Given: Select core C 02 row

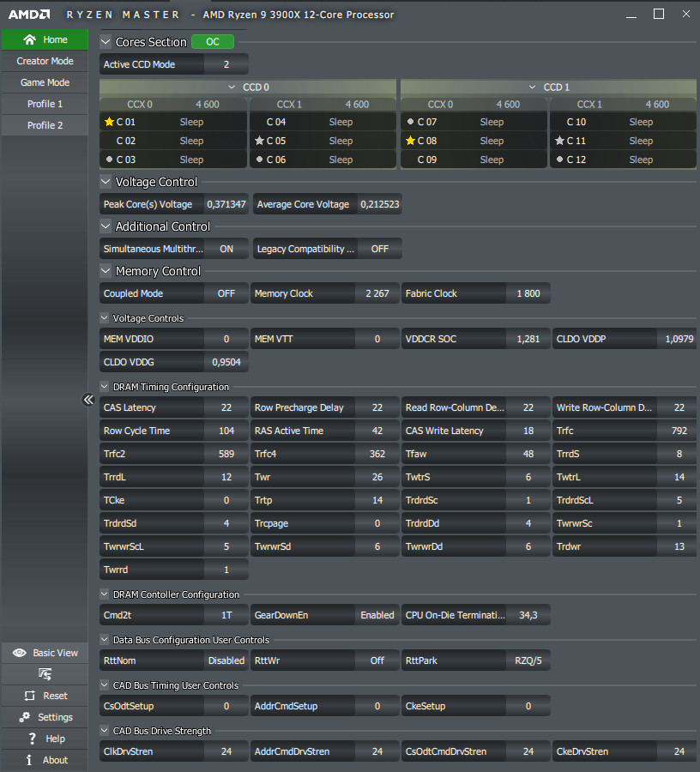Looking at the screenshot, I should click(172, 141).
